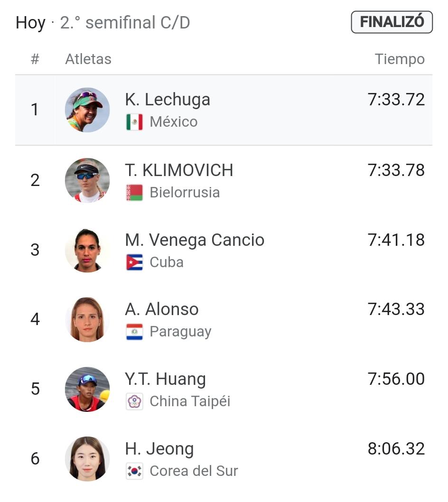Image resolution: width=448 pixels, height=502 pixels.
Task: Open K. Lechuga's profile photo
Action: [87, 110]
